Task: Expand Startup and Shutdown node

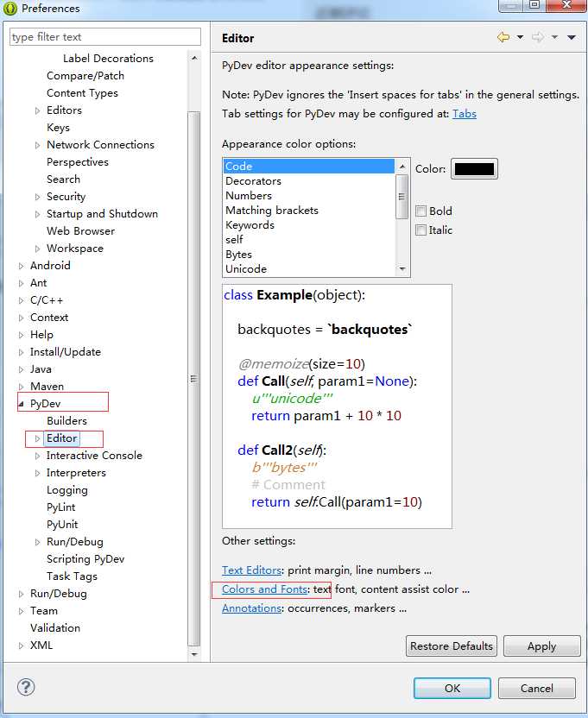Action: coord(38,214)
